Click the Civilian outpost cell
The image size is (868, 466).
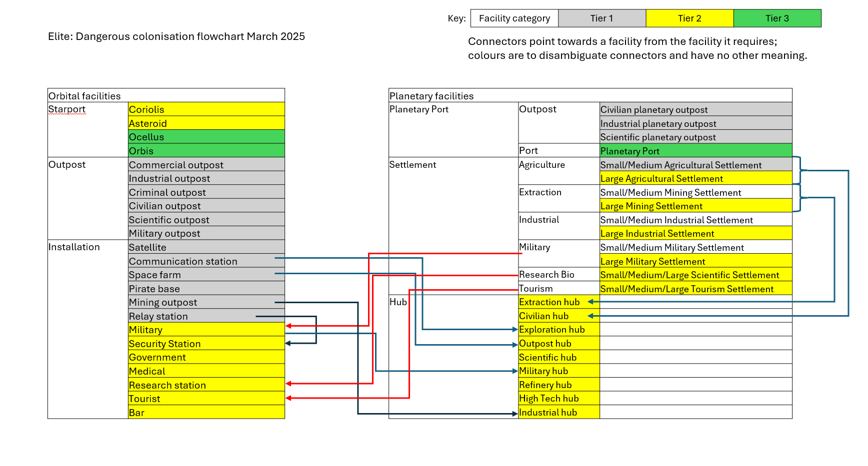[x=206, y=205]
